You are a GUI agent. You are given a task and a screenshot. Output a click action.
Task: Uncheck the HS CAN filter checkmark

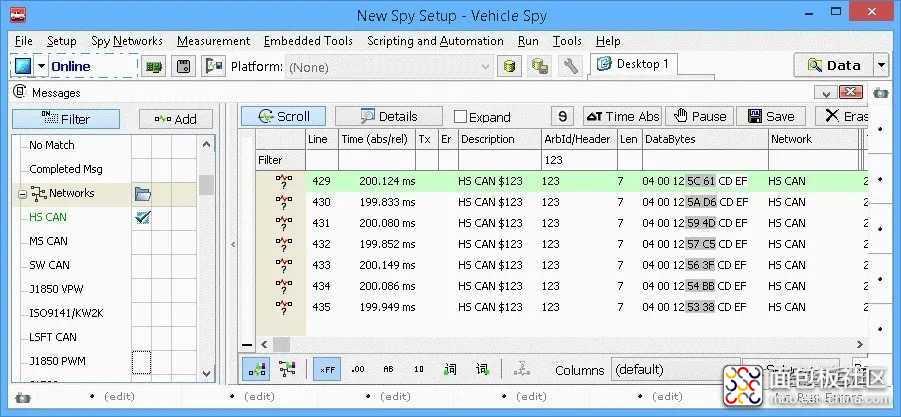point(143,217)
